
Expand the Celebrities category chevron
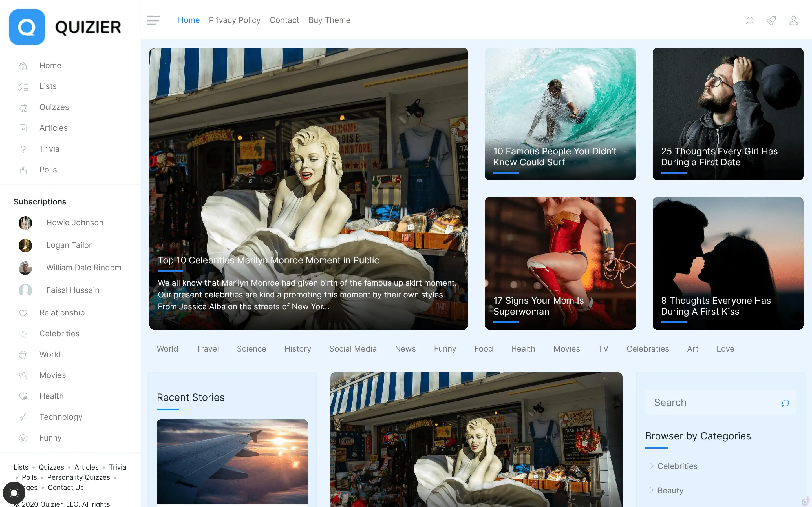[652, 466]
